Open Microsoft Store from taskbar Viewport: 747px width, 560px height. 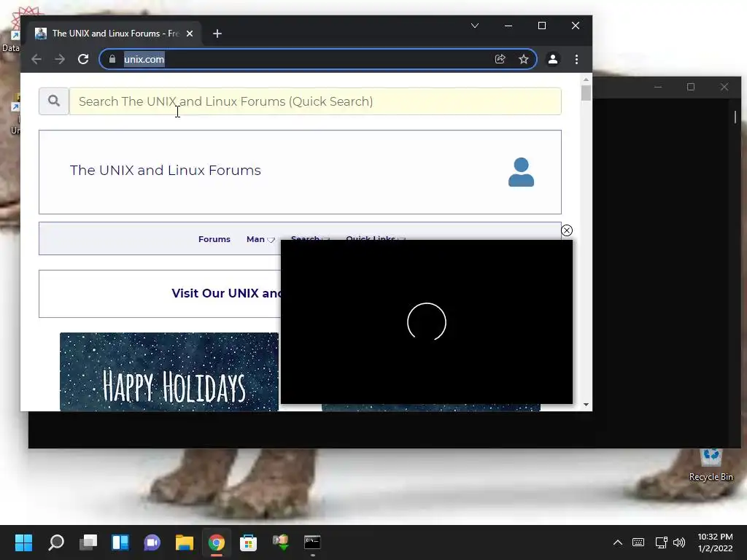(248, 542)
